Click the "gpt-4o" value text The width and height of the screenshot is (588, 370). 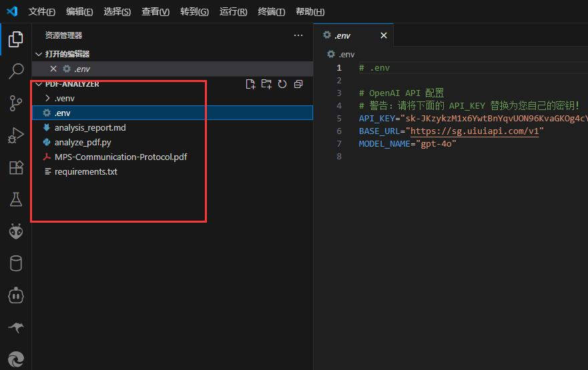click(x=436, y=144)
